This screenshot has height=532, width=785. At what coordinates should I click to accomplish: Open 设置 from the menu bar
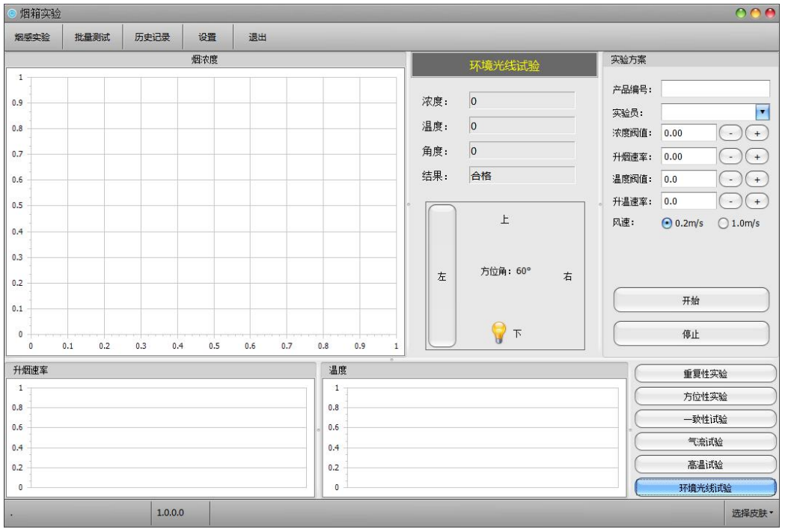pos(207,37)
